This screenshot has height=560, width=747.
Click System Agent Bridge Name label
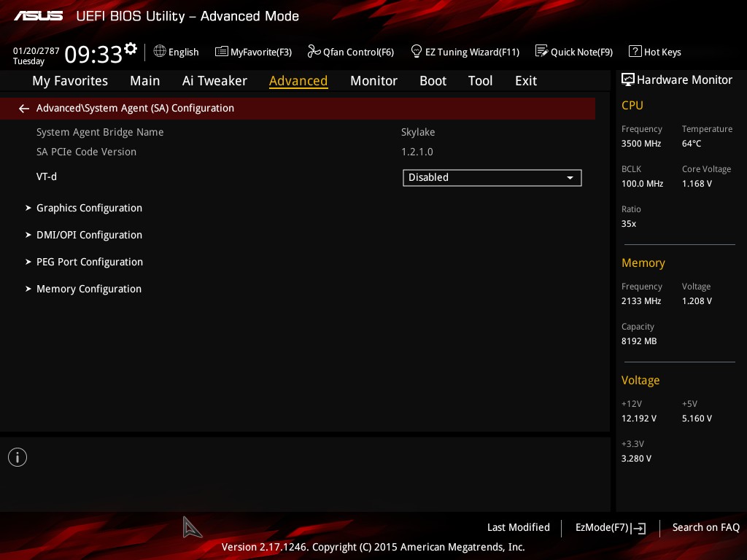coord(100,133)
